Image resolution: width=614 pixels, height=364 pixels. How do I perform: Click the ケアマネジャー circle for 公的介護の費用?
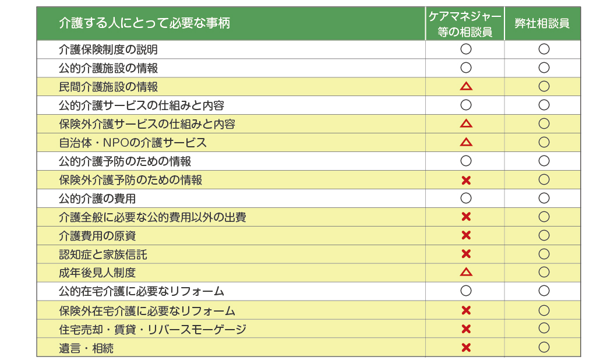tap(465, 198)
